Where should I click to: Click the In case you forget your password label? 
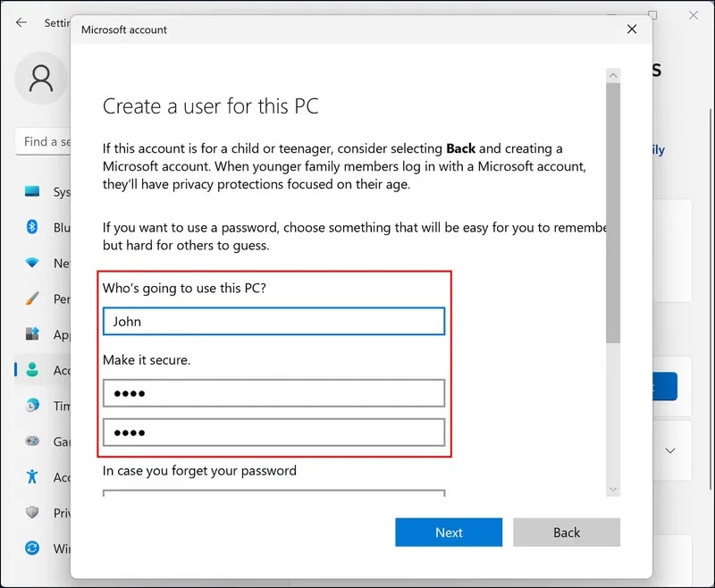pos(199,470)
